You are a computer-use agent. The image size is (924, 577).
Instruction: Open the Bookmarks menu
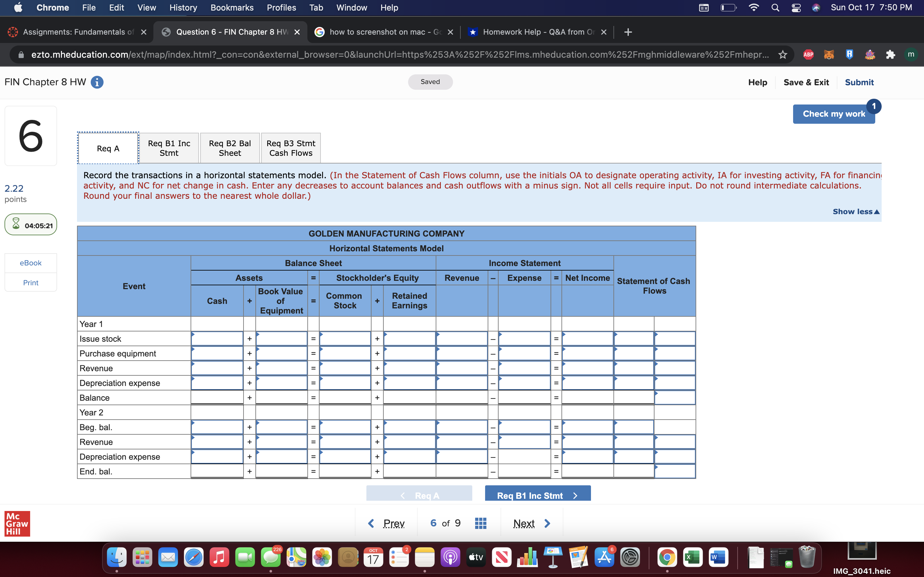click(x=232, y=7)
